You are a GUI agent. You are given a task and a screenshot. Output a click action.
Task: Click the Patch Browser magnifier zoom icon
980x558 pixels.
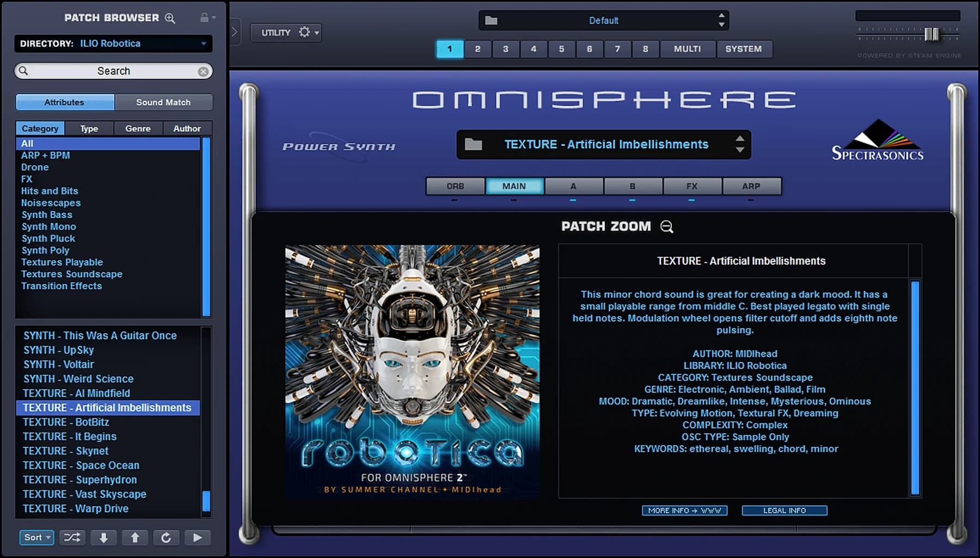[169, 18]
